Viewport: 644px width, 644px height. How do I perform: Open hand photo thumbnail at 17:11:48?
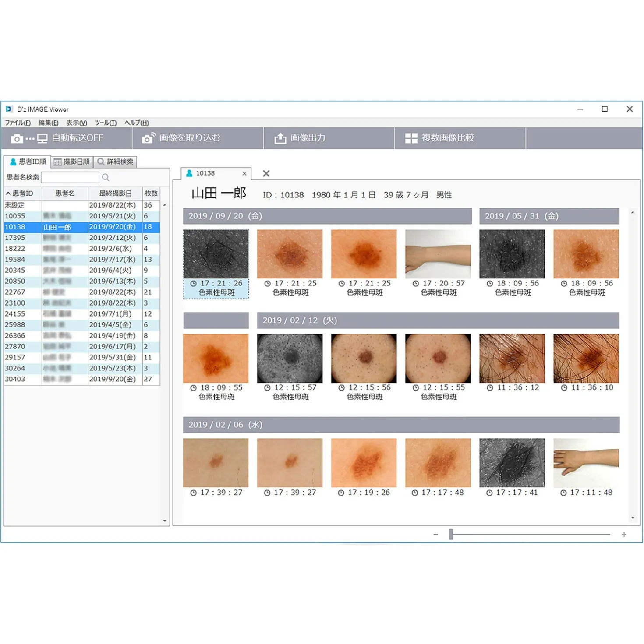pos(586,463)
